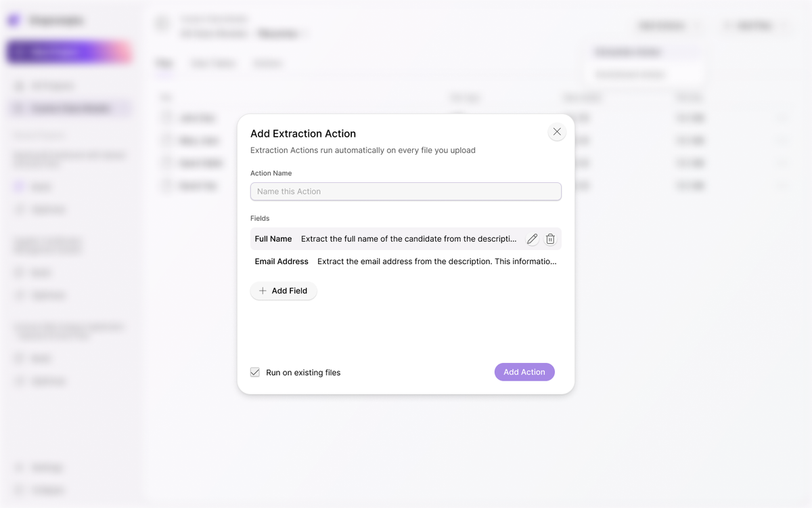This screenshot has height=508, width=812.
Task: Open the first underlined tab behind the dialog
Action: [164, 64]
